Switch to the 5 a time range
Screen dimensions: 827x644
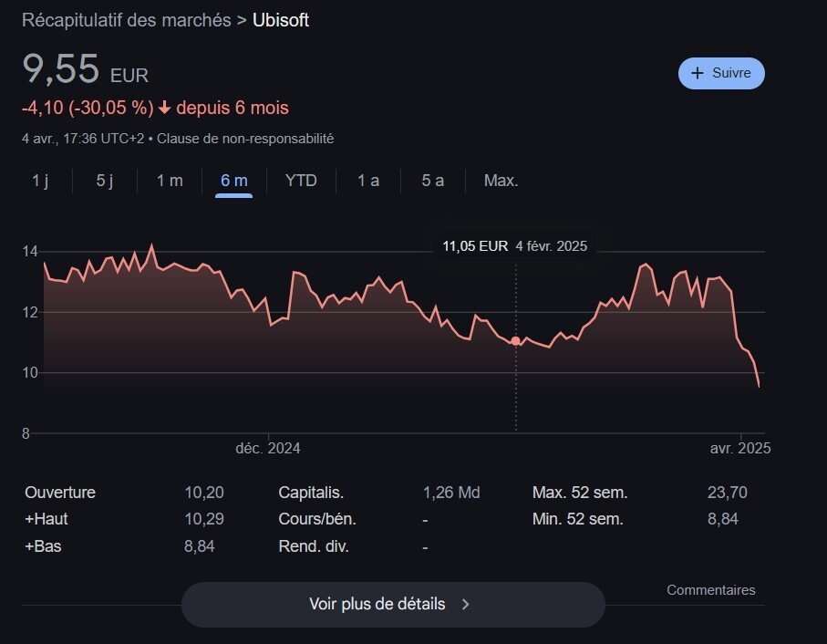(432, 181)
